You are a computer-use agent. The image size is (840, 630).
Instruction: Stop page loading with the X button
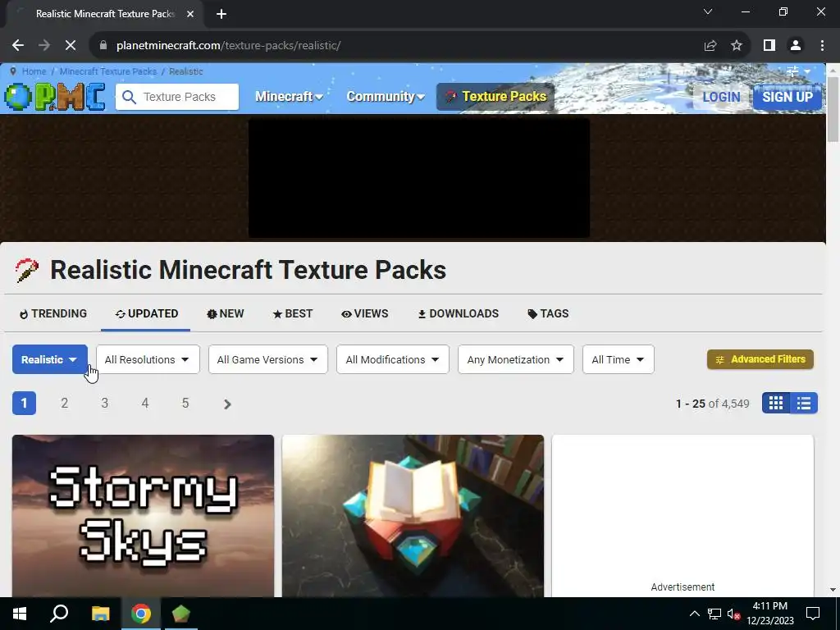click(x=71, y=46)
